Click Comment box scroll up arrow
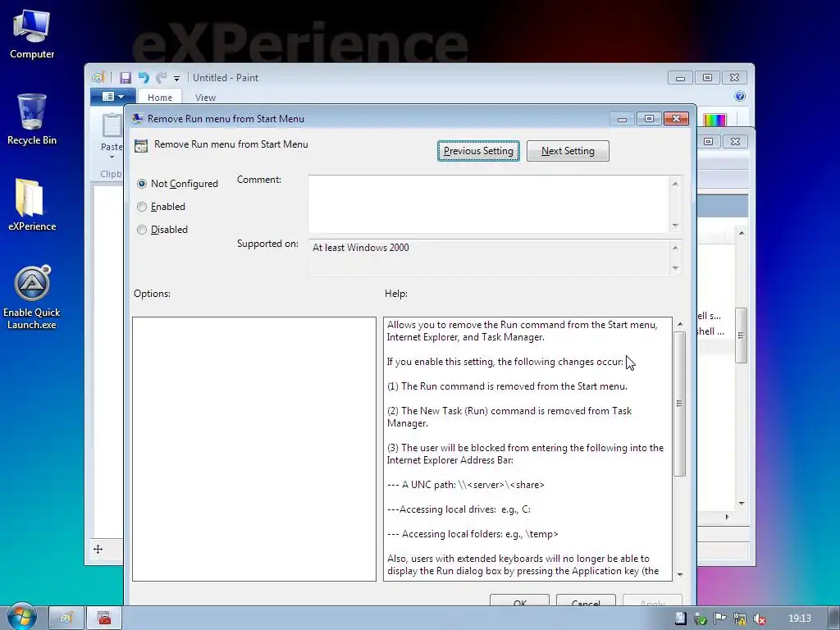This screenshot has width=840, height=630. (675, 184)
